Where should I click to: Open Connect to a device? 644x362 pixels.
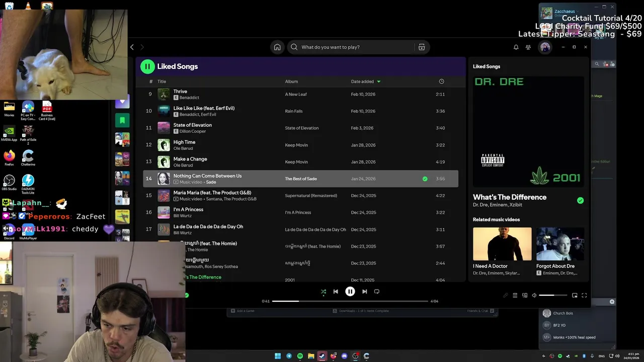coord(525,296)
